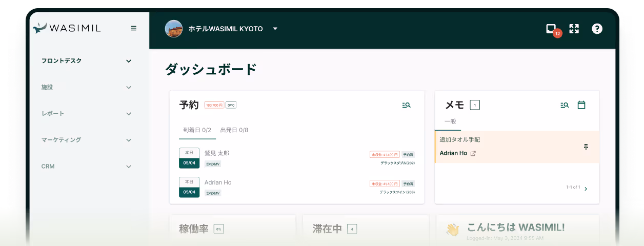
Task: Click the 1-1 of 1 pagination text
Action: 573,187
